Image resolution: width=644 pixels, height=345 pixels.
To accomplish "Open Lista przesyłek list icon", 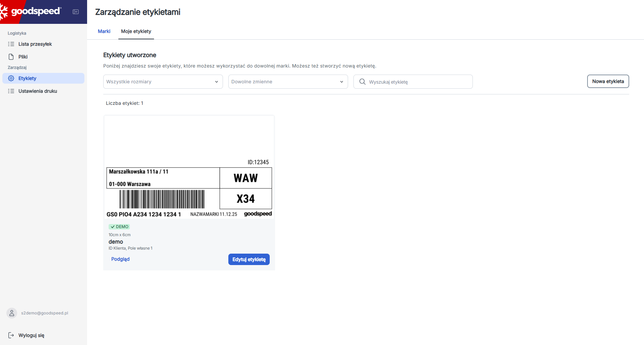I will (x=11, y=44).
